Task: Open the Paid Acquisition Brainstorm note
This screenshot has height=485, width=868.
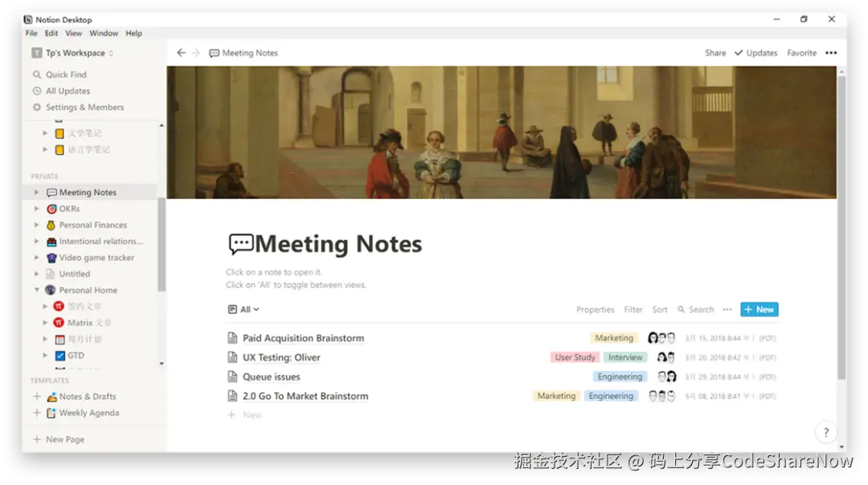Action: pyautogui.click(x=303, y=338)
